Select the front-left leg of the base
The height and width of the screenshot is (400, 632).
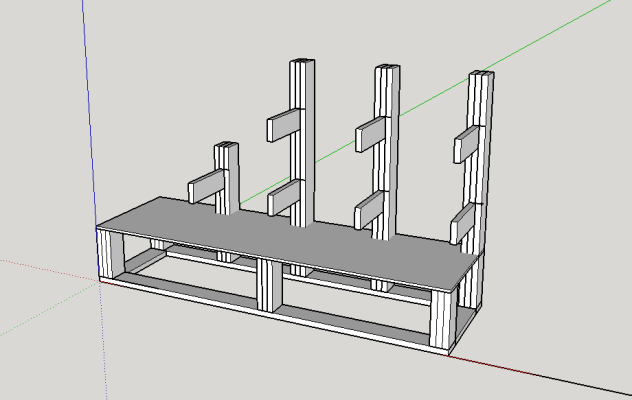111,255
